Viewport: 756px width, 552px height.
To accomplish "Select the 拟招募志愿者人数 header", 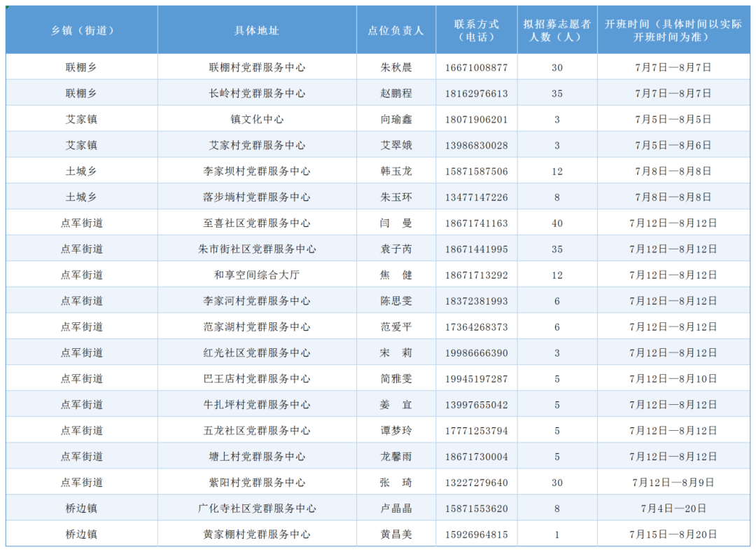I will (557, 29).
